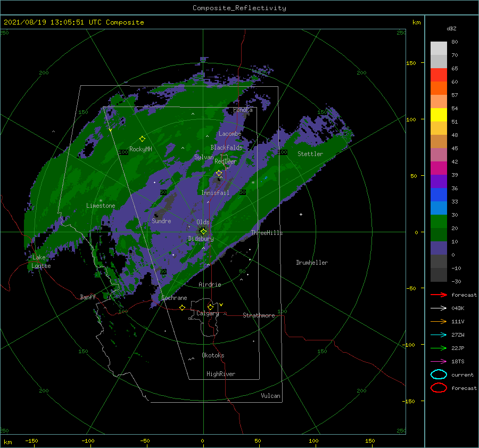Click the cyan 'current' ellipse legend icon

coord(439,374)
